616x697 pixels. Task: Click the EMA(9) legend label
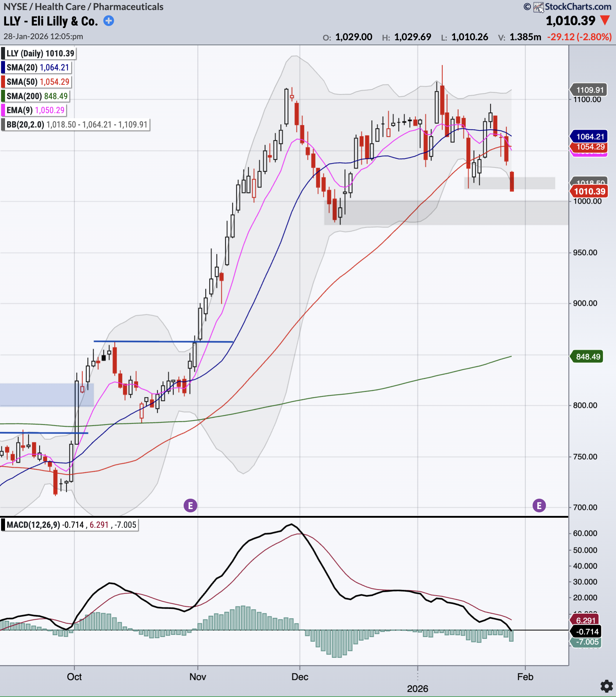(35, 110)
